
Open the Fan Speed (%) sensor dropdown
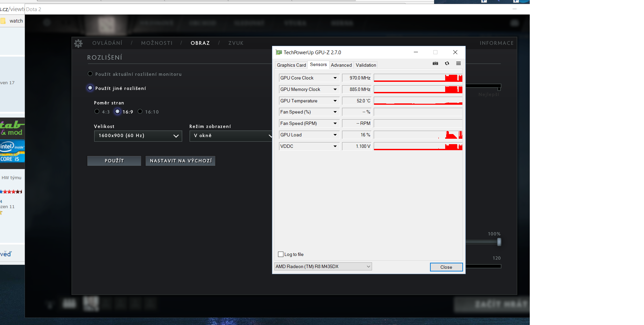(x=335, y=112)
